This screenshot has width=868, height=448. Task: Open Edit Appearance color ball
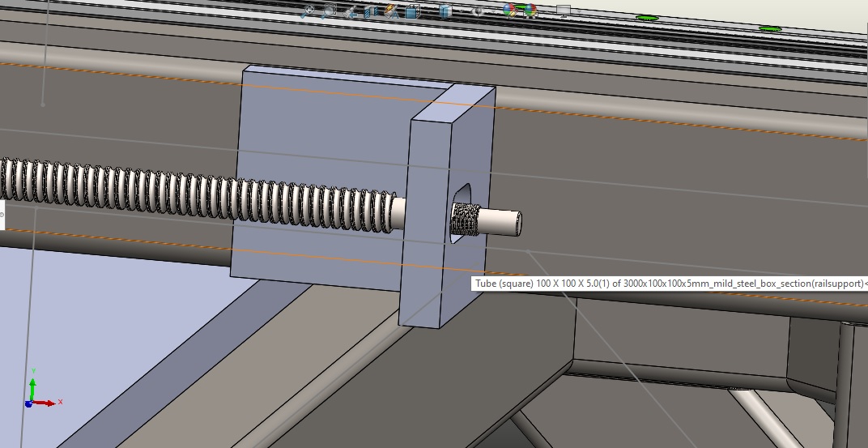point(510,11)
